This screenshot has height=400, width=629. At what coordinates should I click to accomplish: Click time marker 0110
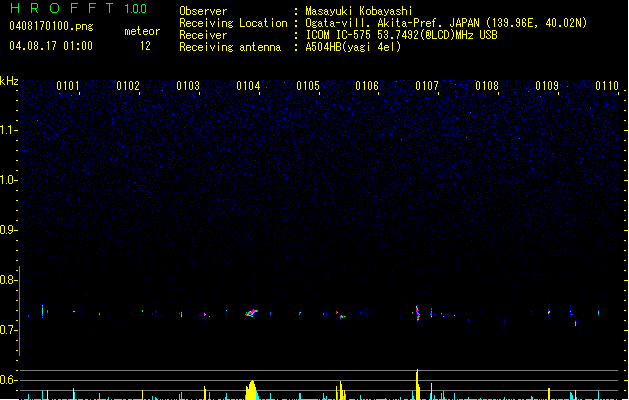point(607,86)
